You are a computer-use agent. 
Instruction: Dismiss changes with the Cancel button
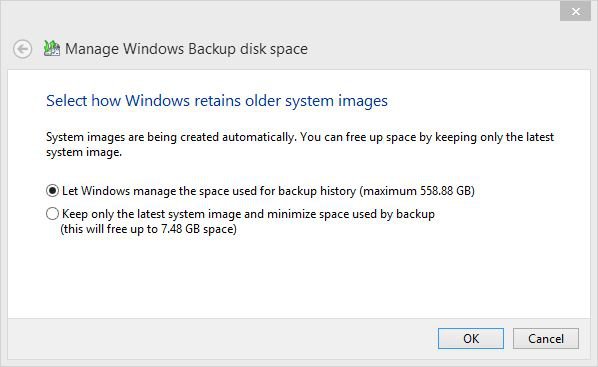click(x=546, y=338)
